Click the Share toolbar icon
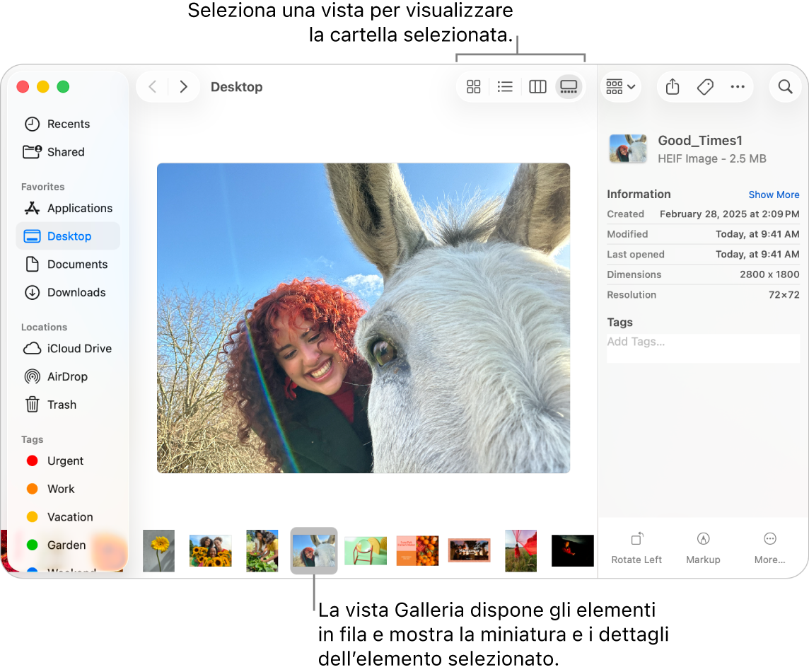 tap(673, 87)
